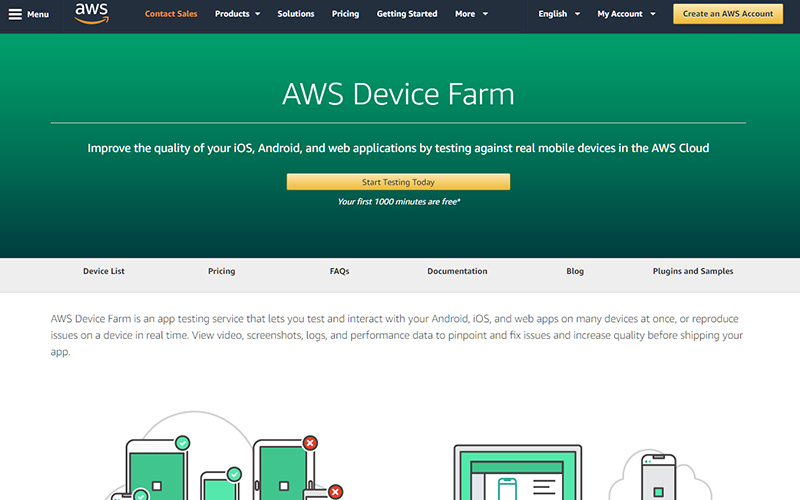Expand the My Account dropdown
Screen dimensions: 800x500
click(627, 14)
